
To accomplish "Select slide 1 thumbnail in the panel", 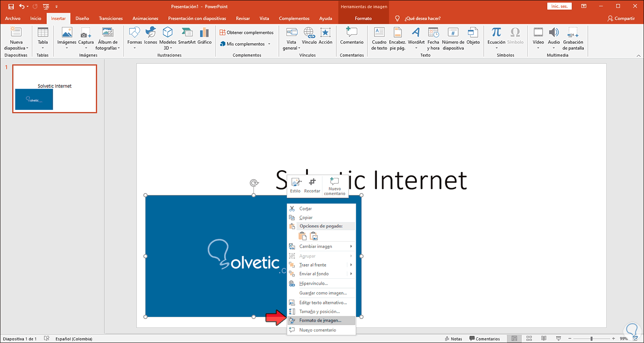I will coord(55,89).
